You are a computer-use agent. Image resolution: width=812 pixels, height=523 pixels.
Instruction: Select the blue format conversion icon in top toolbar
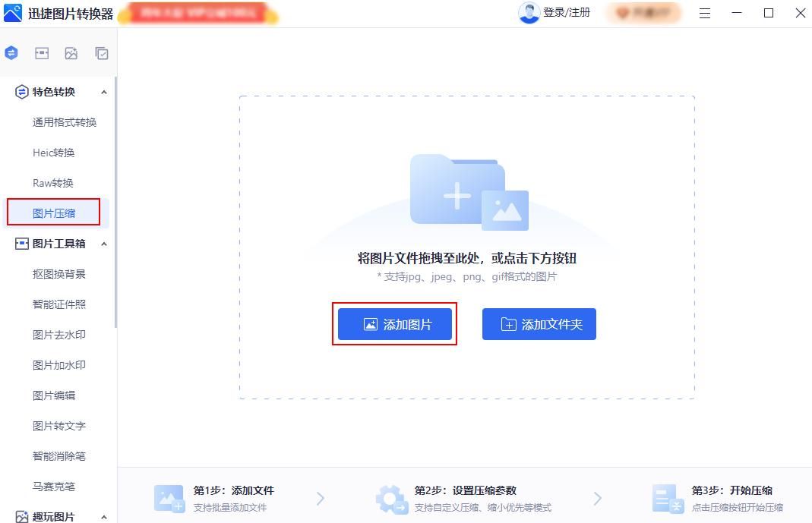(11, 53)
